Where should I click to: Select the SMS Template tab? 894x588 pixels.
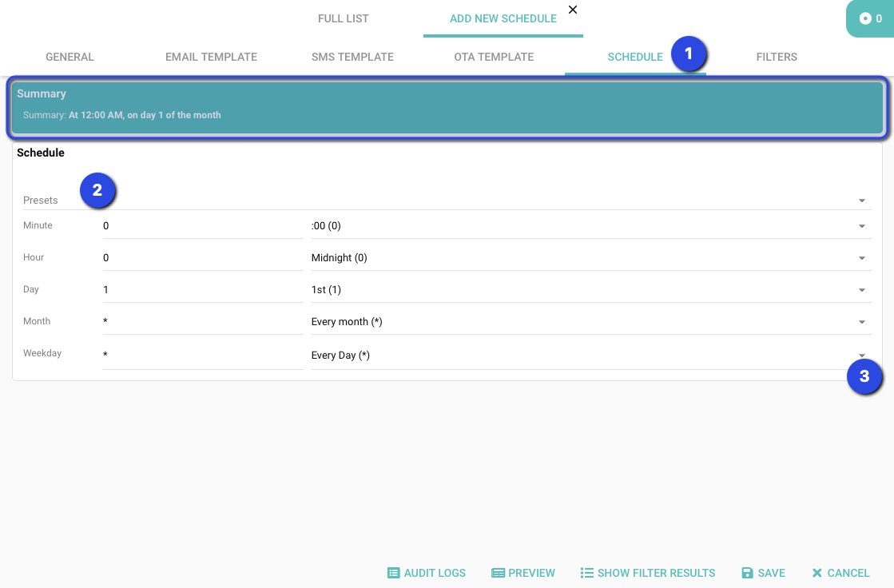pos(352,57)
